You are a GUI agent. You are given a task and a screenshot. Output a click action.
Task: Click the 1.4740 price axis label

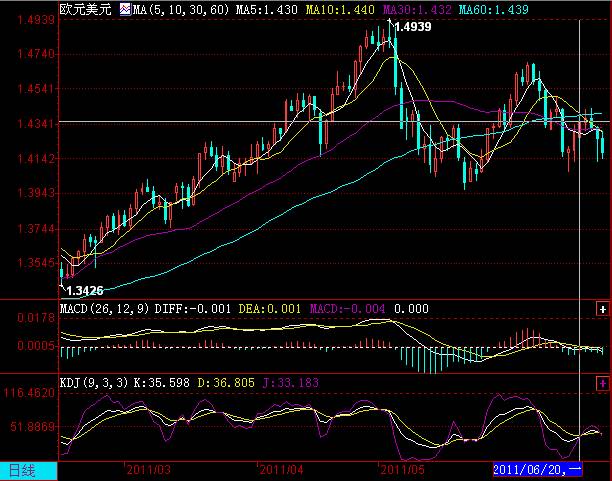coord(36,53)
